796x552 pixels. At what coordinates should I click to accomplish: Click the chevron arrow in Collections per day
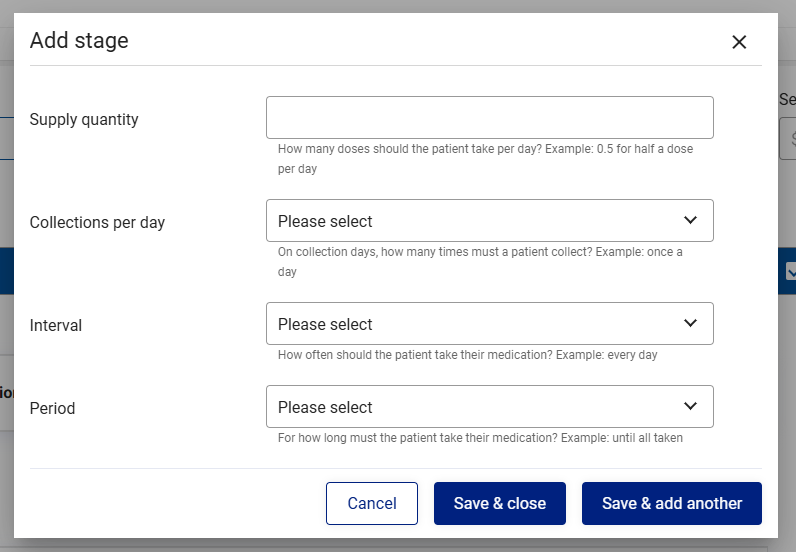[x=690, y=220]
